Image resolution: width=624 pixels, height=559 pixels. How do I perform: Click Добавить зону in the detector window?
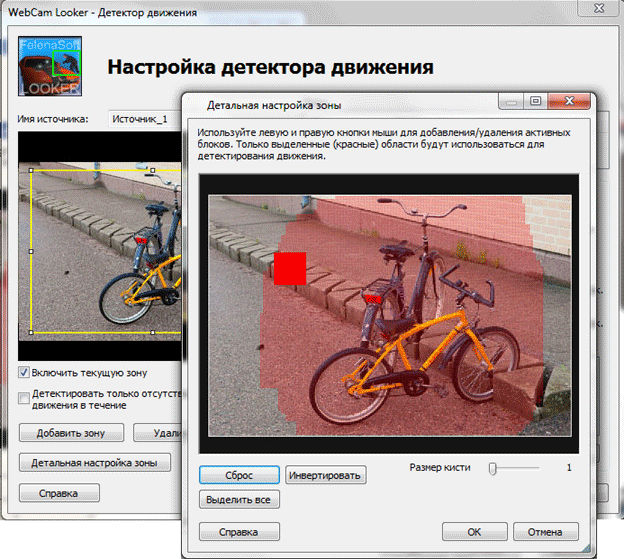click(71, 433)
